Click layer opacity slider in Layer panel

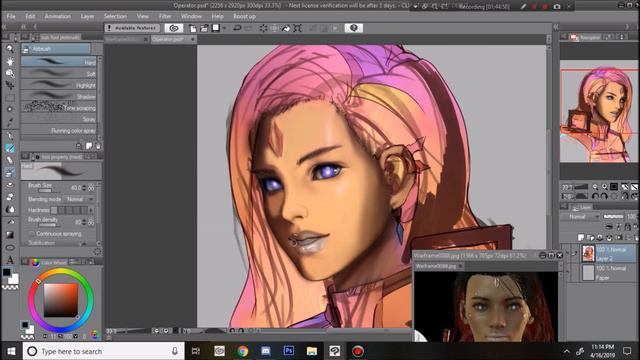pos(614,217)
